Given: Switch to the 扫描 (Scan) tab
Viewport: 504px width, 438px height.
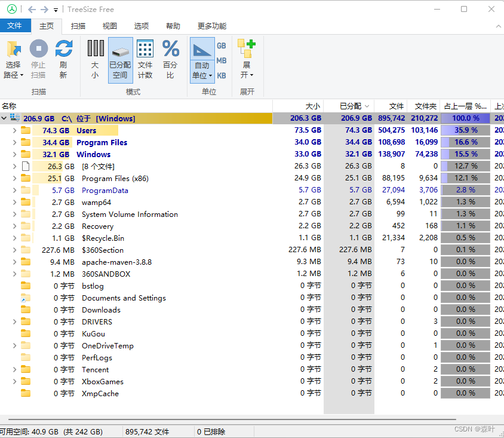Looking at the screenshot, I should pos(78,26).
